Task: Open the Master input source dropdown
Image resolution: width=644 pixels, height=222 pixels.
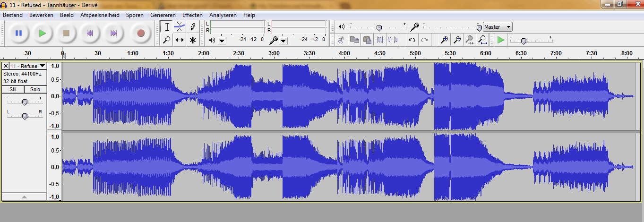Action: 498,27
